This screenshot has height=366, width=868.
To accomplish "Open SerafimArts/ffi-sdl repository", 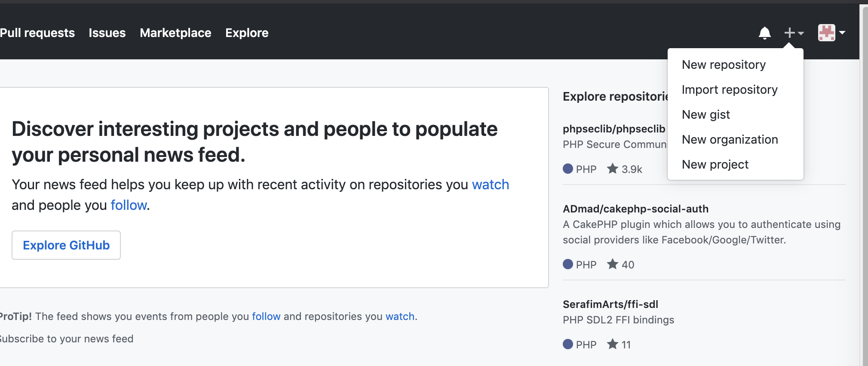I will (610, 304).
